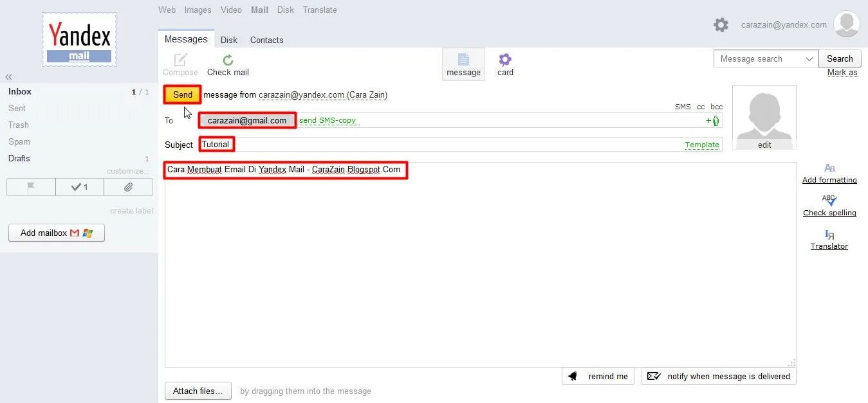This screenshot has height=403, width=868.
Task: Click the SMS link above recipient field
Action: tap(683, 107)
